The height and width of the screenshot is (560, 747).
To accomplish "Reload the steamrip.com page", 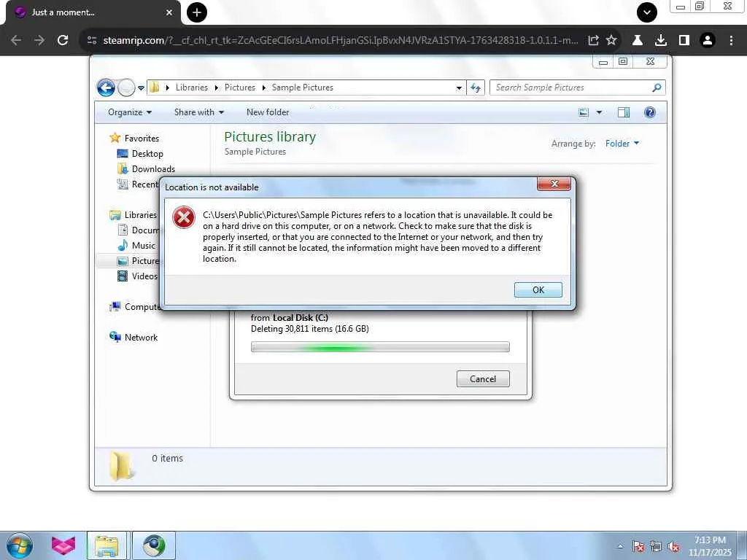I will 63,41.
